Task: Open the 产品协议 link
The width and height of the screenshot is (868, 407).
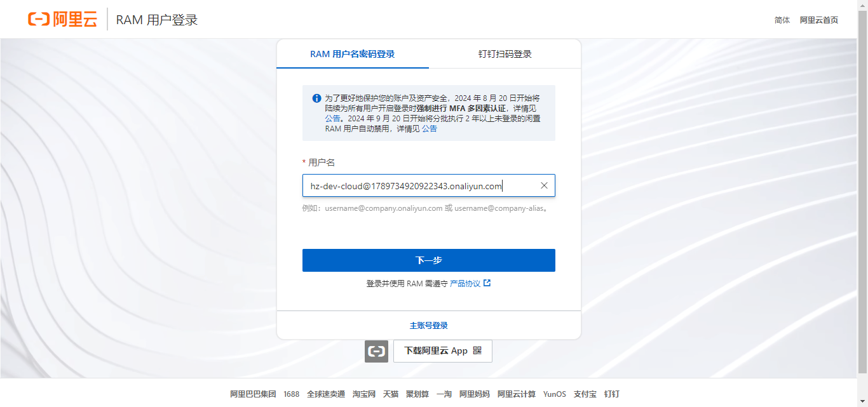Action: point(465,283)
